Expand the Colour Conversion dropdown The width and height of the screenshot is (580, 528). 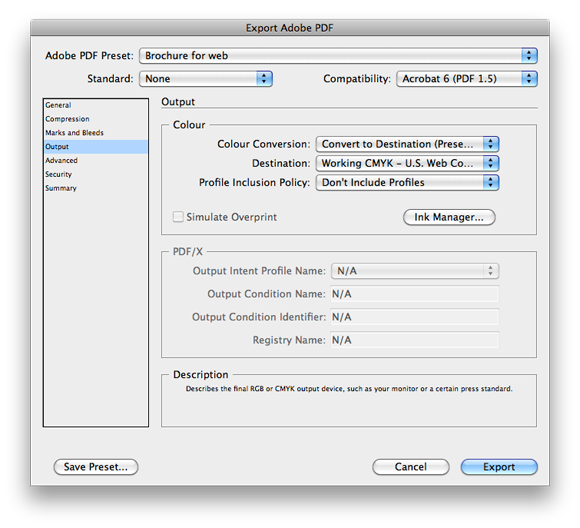(x=407, y=144)
